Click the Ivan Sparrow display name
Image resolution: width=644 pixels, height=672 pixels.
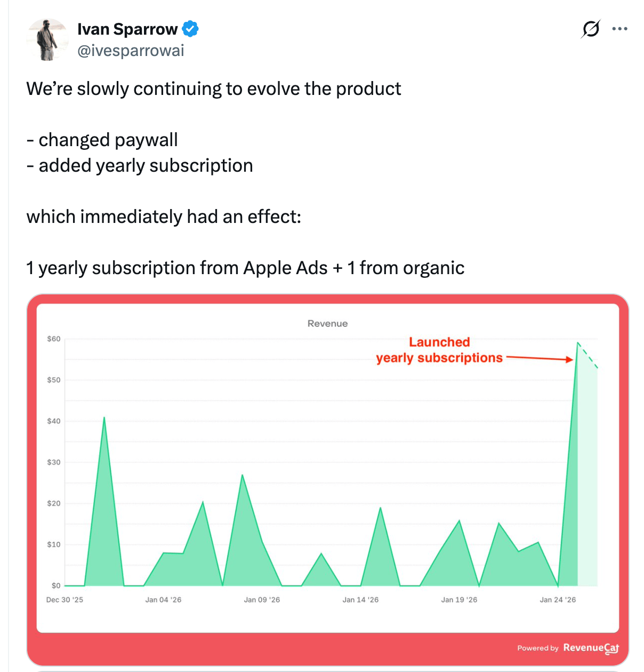[x=127, y=29]
